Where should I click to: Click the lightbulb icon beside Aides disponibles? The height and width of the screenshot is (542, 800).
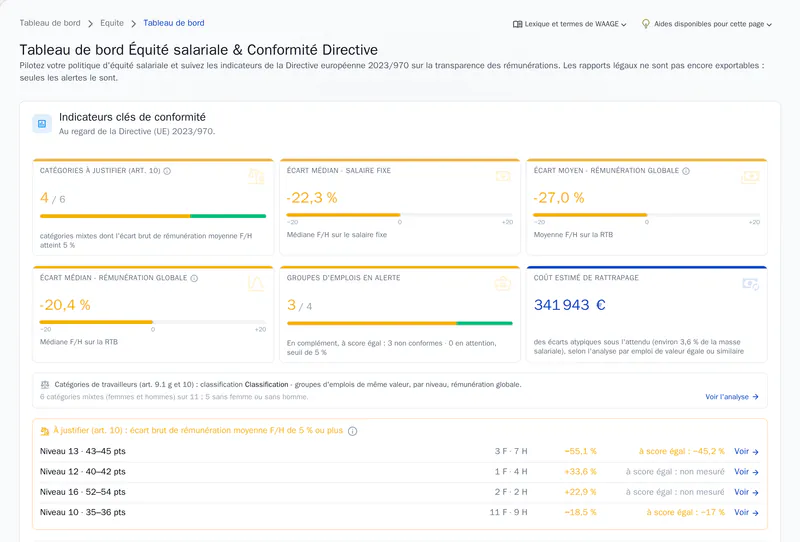pyautogui.click(x=645, y=23)
